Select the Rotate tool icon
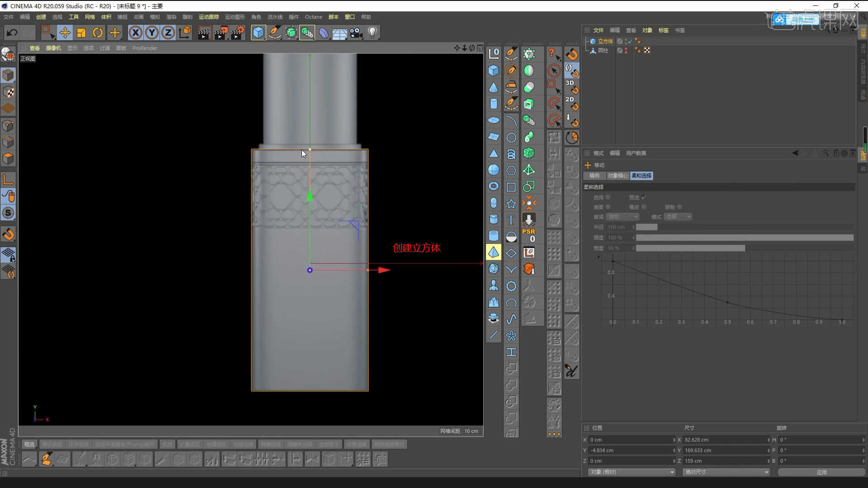This screenshot has height=488, width=868. 98,33
